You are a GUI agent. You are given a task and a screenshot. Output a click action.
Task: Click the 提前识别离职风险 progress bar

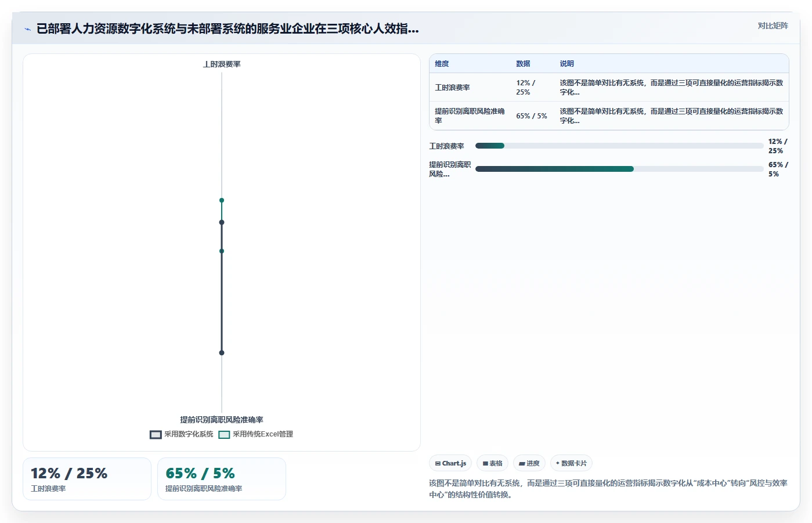619,169
